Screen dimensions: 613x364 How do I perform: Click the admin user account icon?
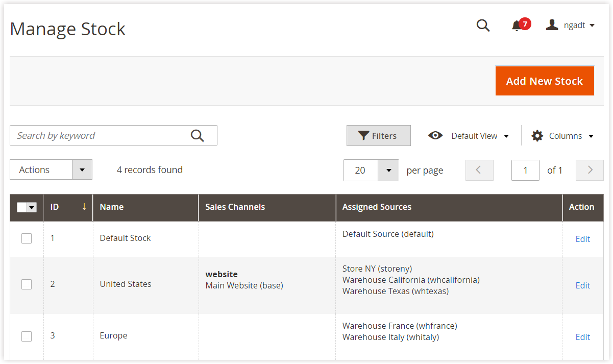coord(552,25)
